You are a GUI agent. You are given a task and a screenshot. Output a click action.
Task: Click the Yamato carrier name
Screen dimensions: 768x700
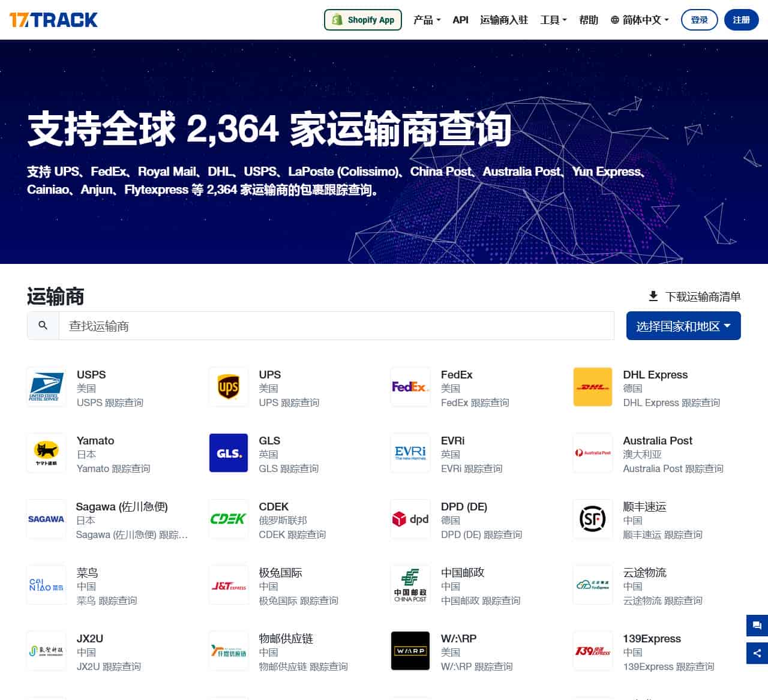[x=95, y=440]
